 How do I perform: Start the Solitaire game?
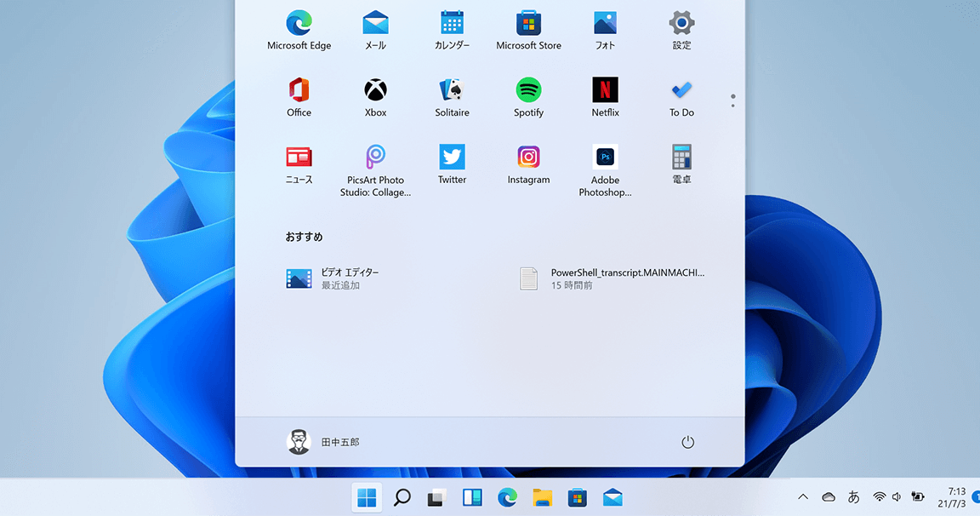pos(452,98)
